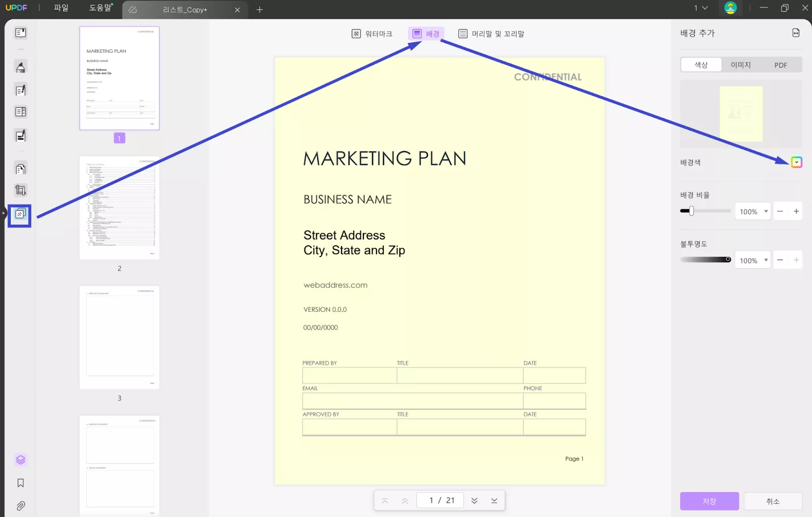This screenshot has width=812, height=517.
Task: Decrease the 배경 비율 with minus
Action: click(781, 211)
